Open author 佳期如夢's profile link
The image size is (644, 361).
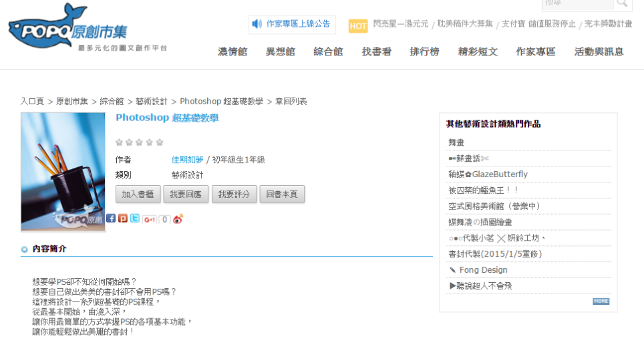coord(187,160)
